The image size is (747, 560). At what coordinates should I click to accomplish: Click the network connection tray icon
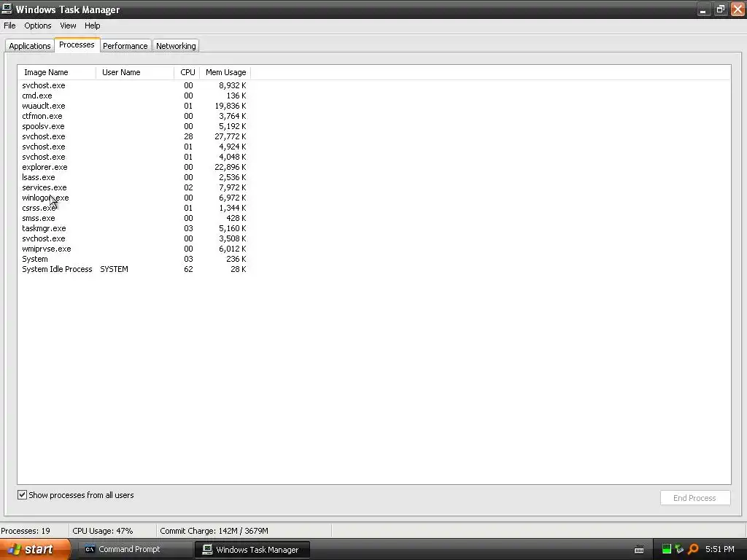tap(679, 549)
